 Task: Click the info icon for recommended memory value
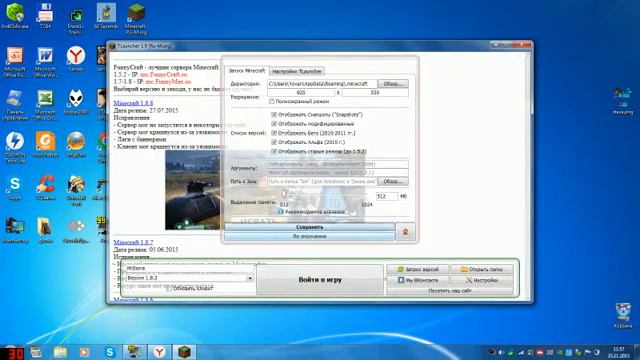click(x=280, y=212)
